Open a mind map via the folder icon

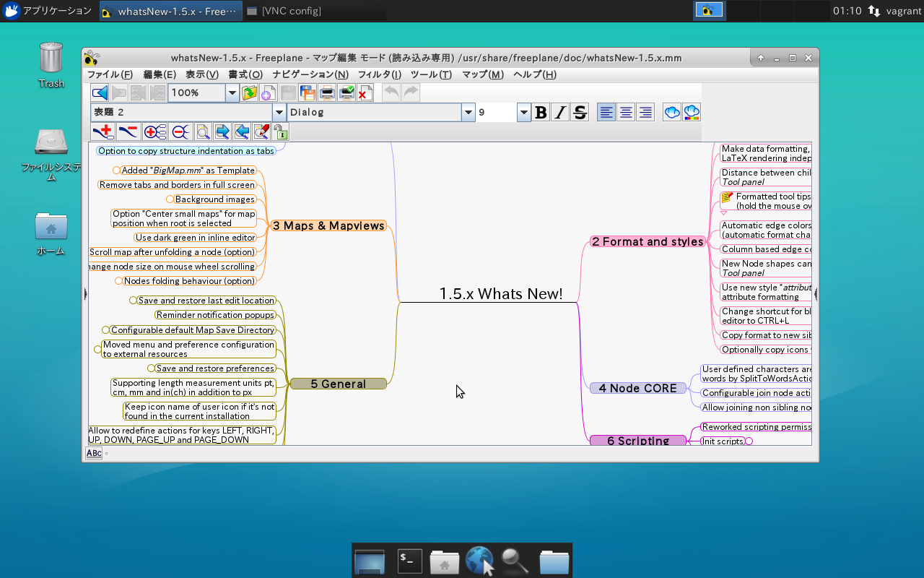coord(249,92)
